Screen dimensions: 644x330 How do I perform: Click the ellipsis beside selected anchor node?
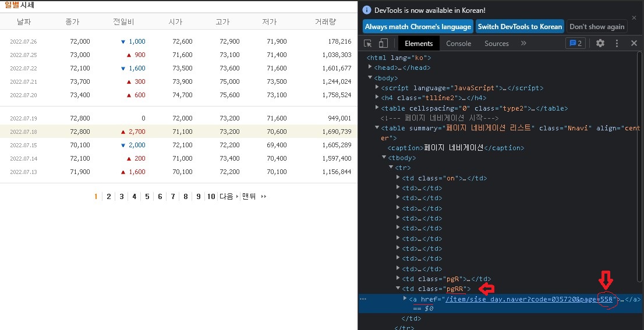pyautogui.click(x=363, y=299)
